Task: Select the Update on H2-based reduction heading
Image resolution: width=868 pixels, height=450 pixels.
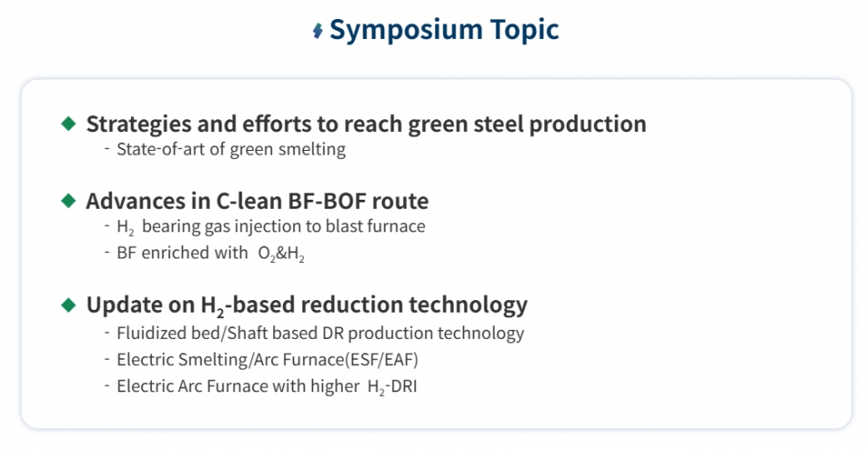Action: [307, 305]
